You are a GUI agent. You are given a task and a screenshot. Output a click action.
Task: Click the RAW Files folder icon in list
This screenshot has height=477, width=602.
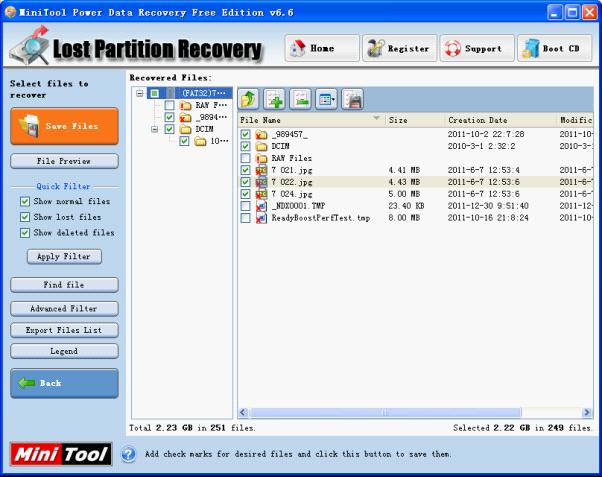pos(261,158)
